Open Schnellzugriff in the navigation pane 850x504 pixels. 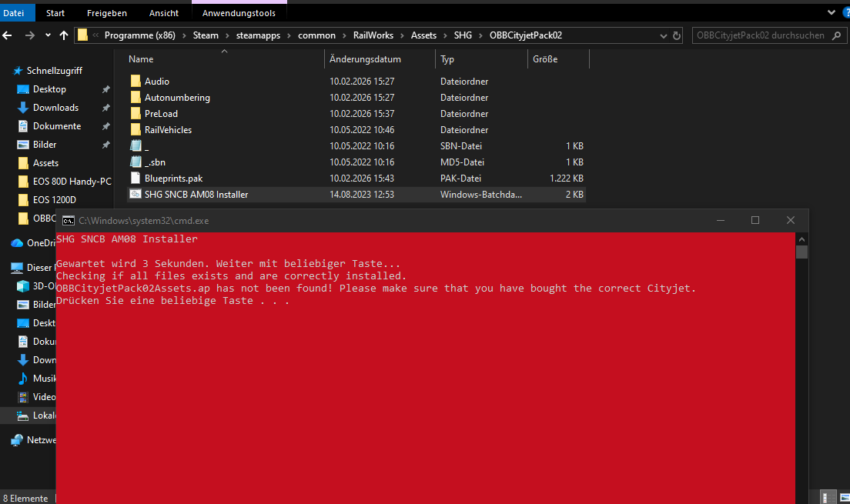(54, 71)
